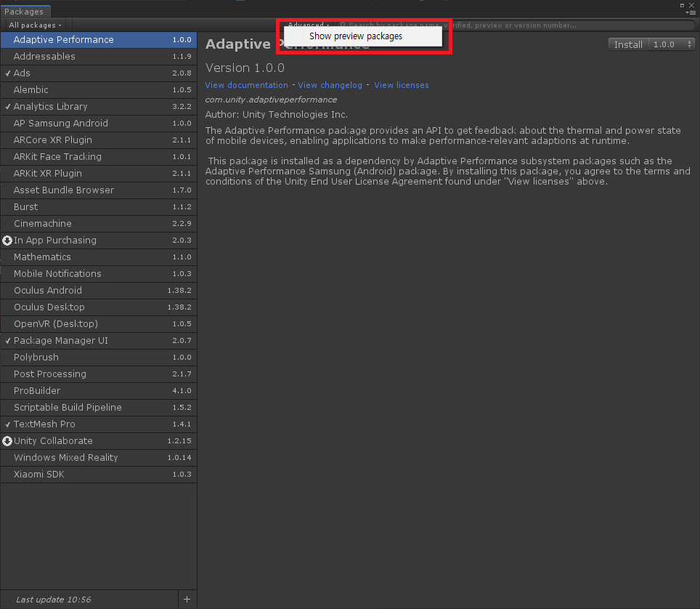Select the Package Manager UI package
This screenshot has height=609, width=700.
click(x=99, y=341)
